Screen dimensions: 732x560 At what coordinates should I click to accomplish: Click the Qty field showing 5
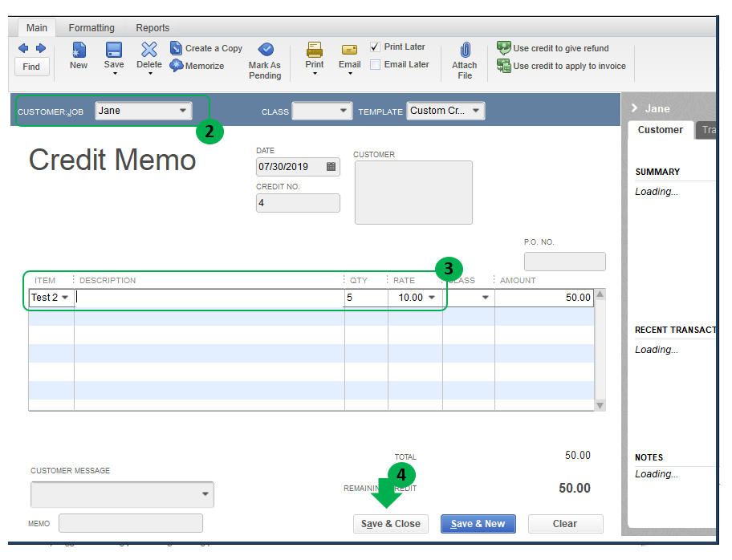click(x=366, y=298)
